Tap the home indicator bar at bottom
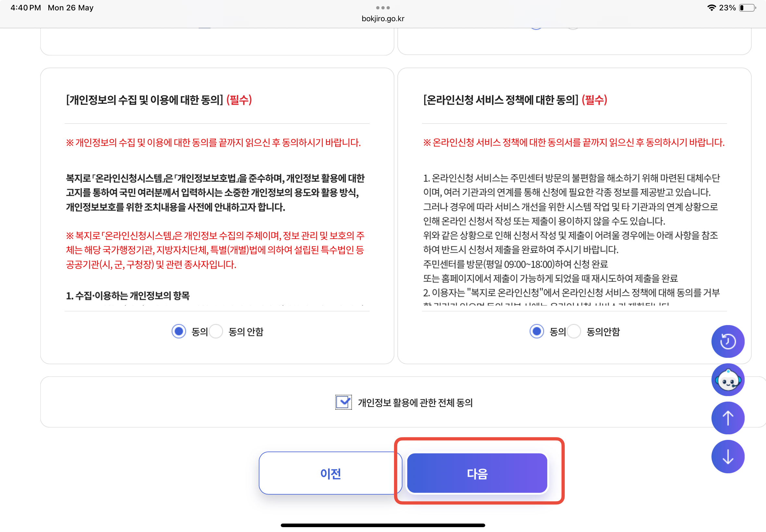 (383, 525)
